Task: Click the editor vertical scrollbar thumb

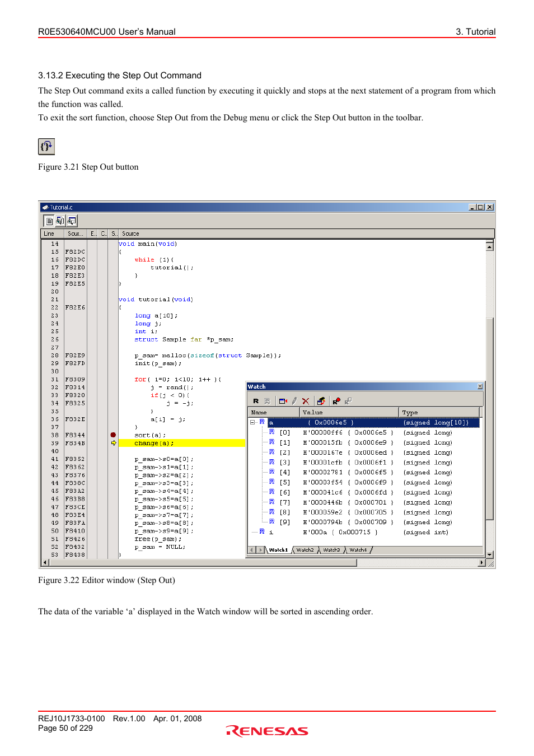Action: point(490,419)
